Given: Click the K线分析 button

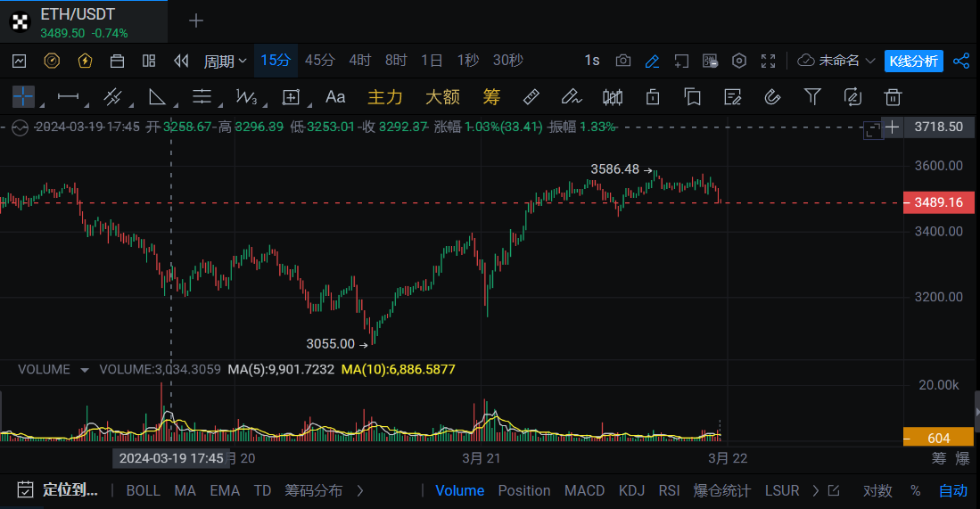Looking at the screenshot, I should (913, 61).
